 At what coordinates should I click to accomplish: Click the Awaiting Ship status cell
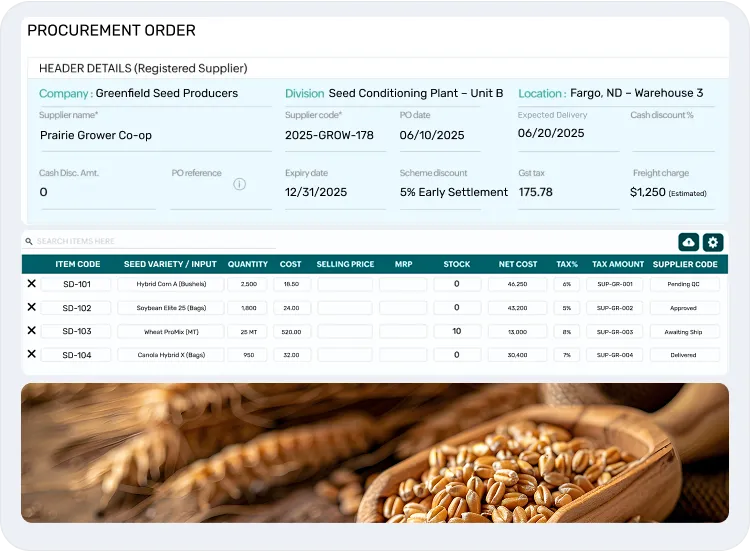click(x=685, y=331)
